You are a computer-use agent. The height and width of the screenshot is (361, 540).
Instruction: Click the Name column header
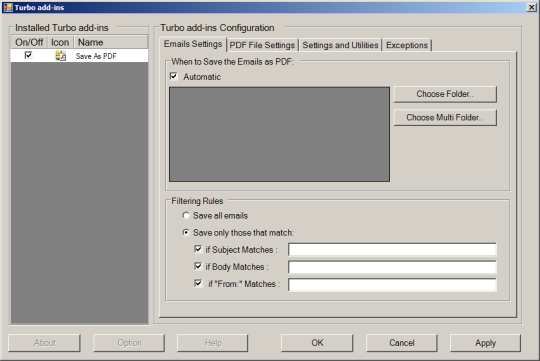[x=111, y=42]
